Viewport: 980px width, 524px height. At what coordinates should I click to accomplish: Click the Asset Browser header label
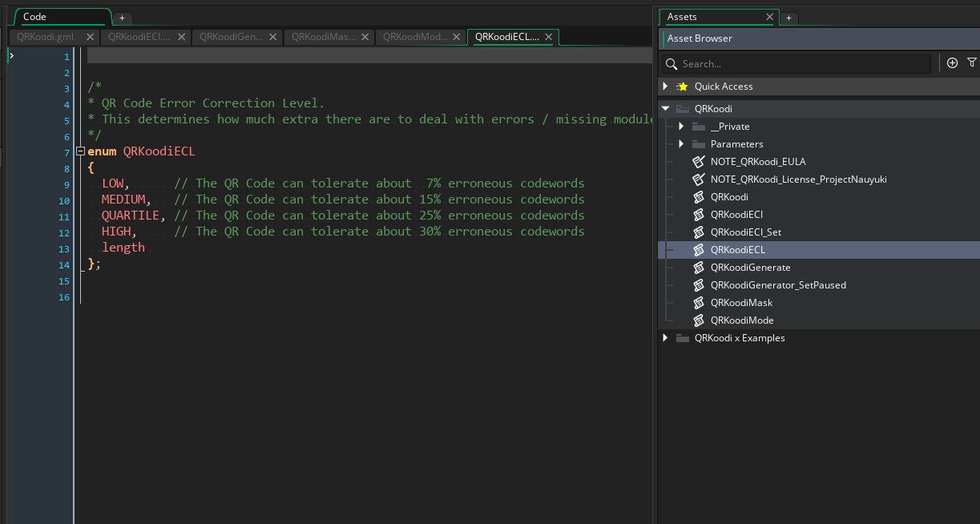point(700,38)
